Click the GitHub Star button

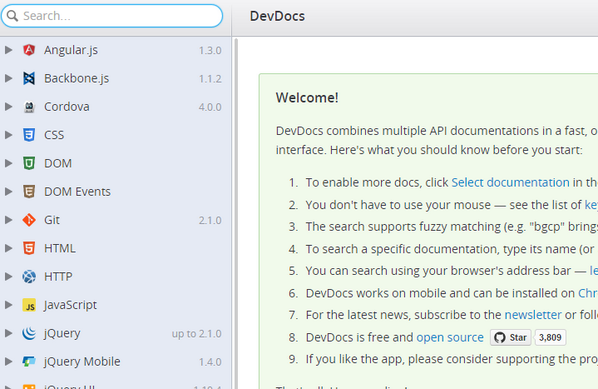point(511,338)
